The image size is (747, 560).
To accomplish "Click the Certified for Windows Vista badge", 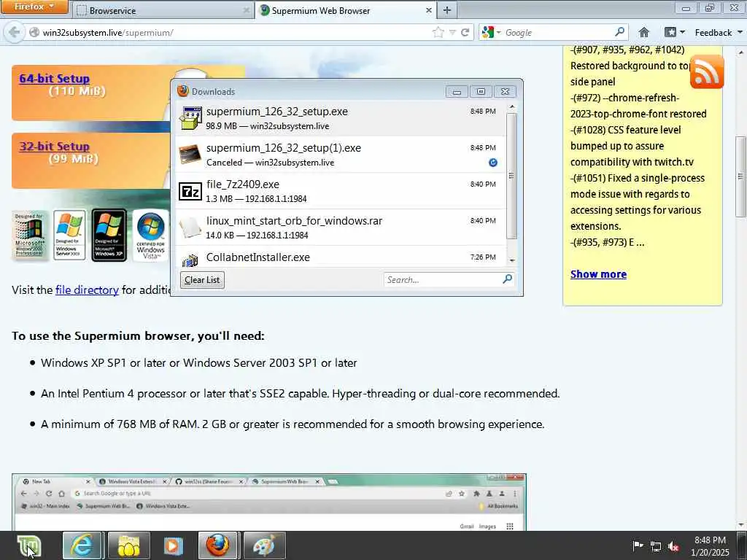I will [x=150, y=236].
